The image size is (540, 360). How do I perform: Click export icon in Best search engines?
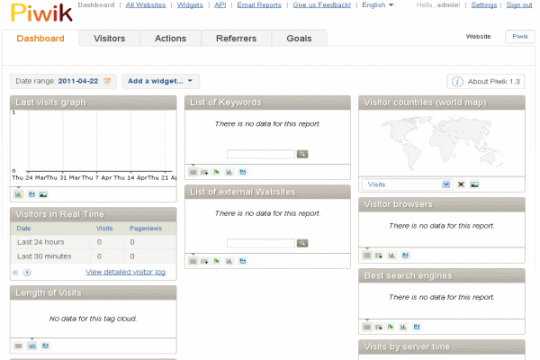(x=417, y=327)
